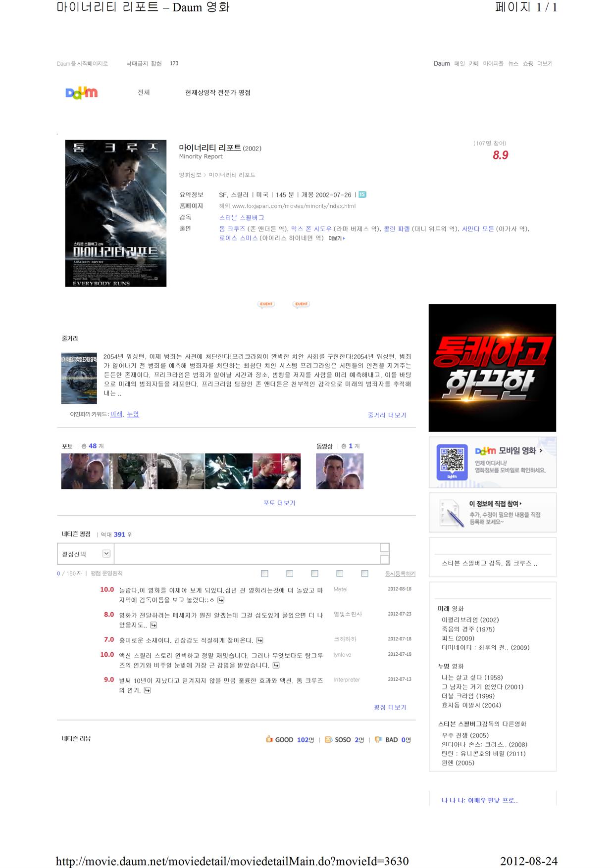Open 더보기 in the top Daum menu
This screenshot has height=868, width=614.
tap(545, 64)
